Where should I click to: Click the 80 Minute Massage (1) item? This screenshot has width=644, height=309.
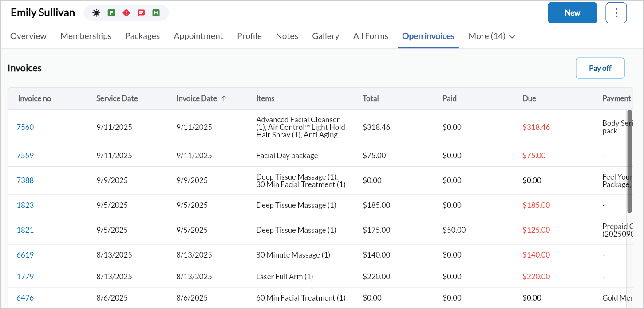[x=293, y=255]
